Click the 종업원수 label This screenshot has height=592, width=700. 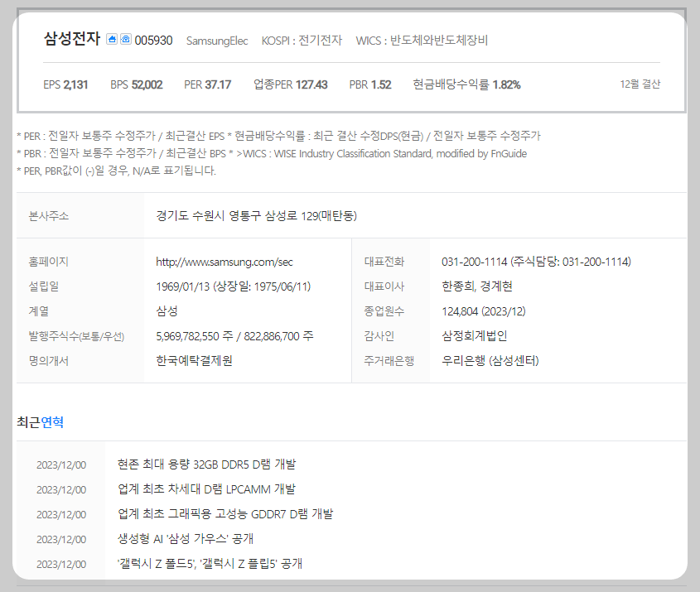(x=384, y=311)
